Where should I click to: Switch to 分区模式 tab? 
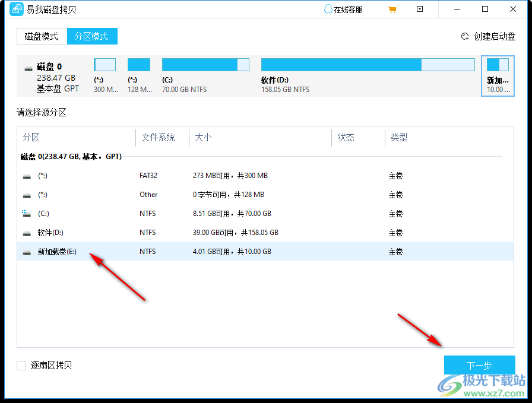(92, 36)
